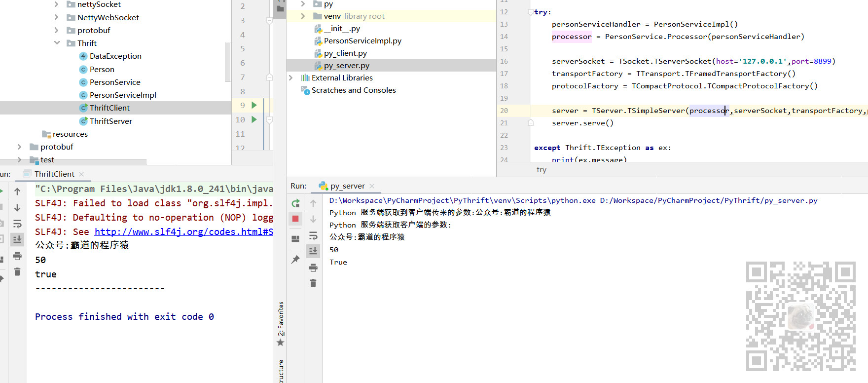Open ThriftServer class
This screenshot has width=868, height=383.
point(111,121)
